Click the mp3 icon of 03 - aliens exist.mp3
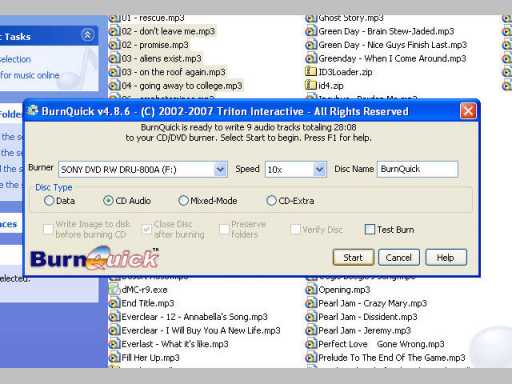 pyautogui.click(x=114, y=58)
